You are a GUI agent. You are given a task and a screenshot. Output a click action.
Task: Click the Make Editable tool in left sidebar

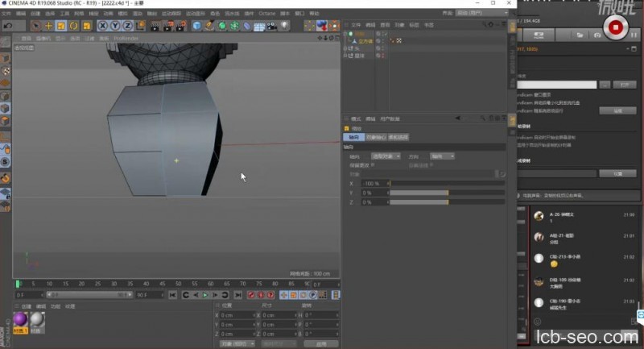[x=5, y=42]
